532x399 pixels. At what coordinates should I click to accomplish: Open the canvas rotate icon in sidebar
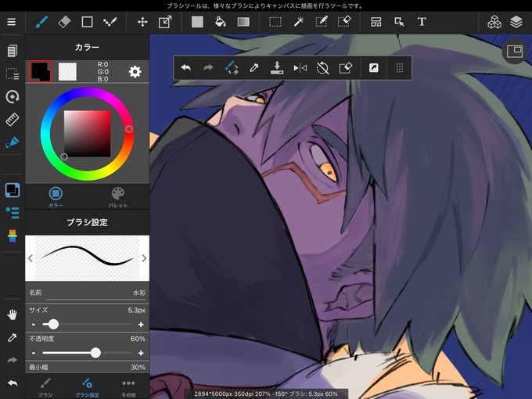tap(13, 97)
